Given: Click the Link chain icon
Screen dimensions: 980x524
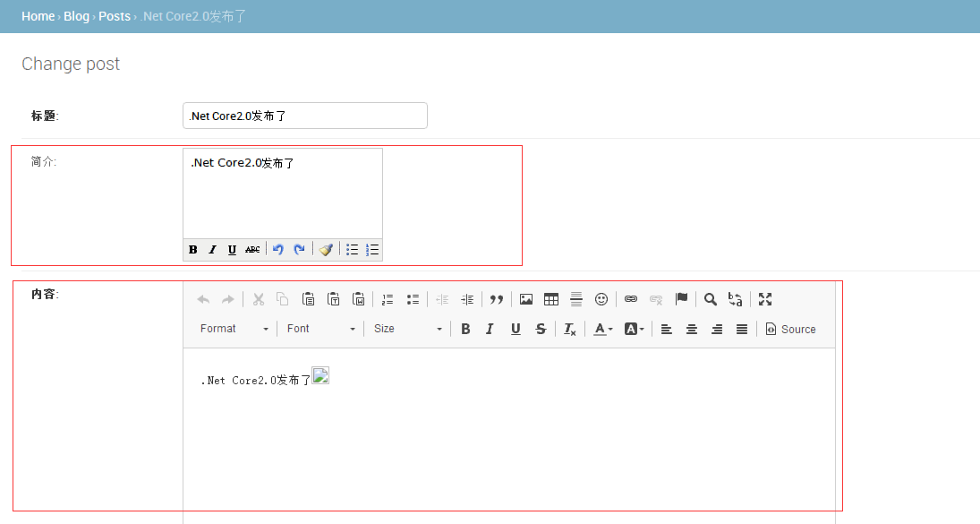Looking at the screenshot, I should pos(631,299).
